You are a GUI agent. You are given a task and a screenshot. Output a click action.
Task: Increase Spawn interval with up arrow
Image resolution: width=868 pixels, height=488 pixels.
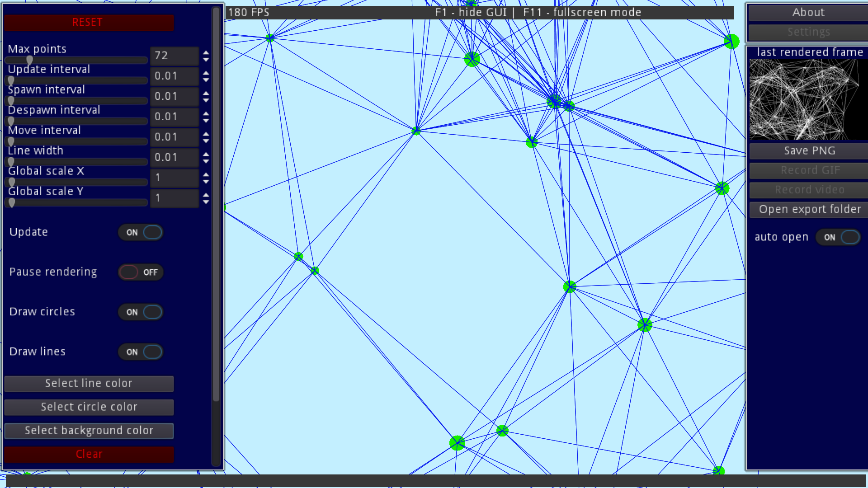(206, 93)
